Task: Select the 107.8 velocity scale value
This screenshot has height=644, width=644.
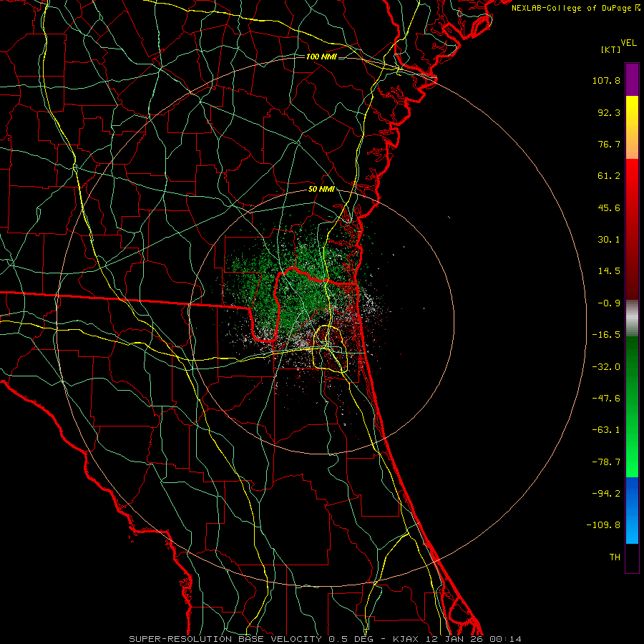Action: (606, 80)
